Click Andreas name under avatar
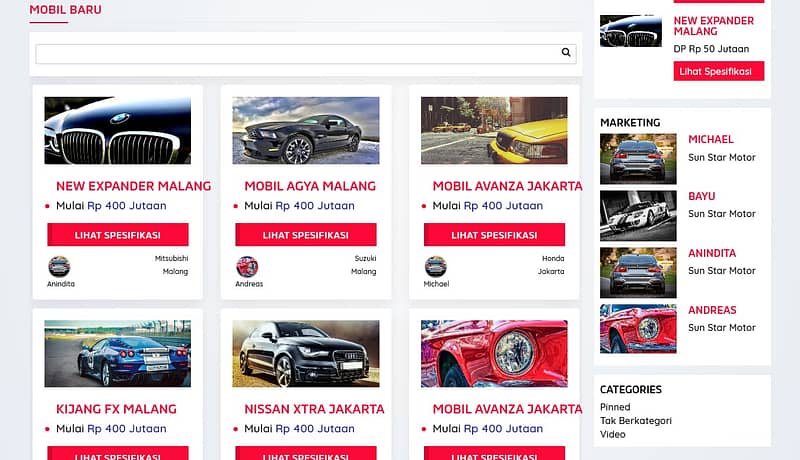Viewport: 800px width, 460px height. point(249,284)
